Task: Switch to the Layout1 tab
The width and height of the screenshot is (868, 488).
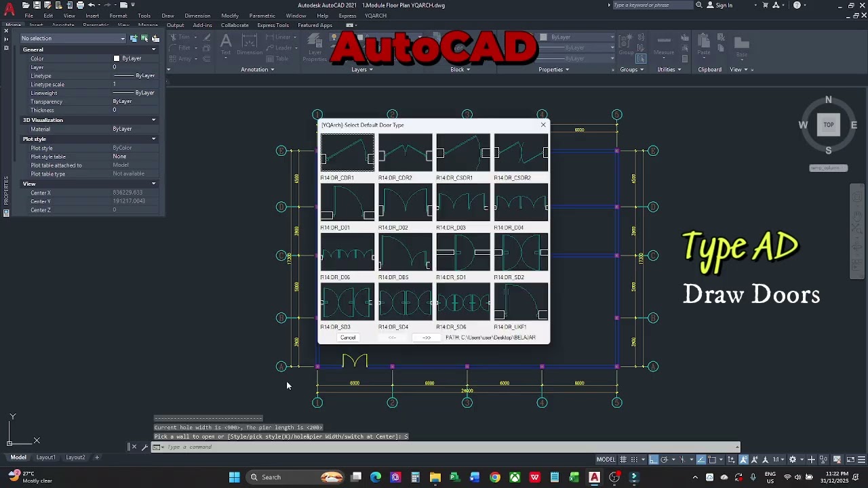Action: (46, 457)
